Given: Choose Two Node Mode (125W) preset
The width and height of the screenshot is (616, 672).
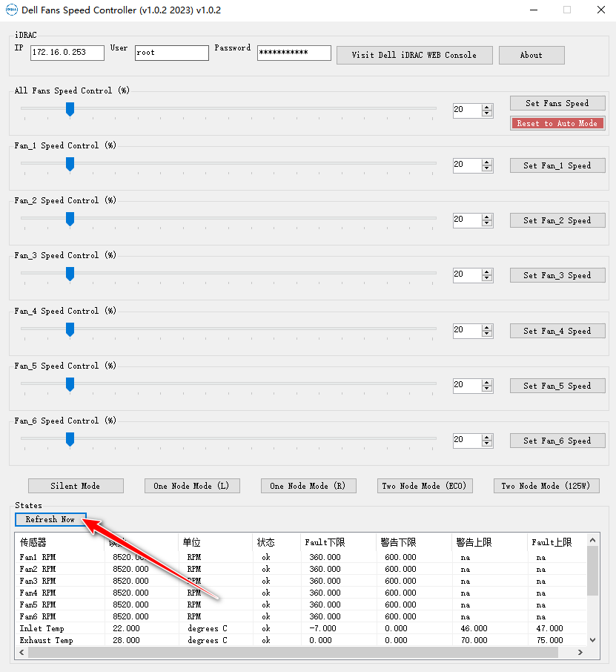Looking at the screenshot, I should click(x=546, y=486).
